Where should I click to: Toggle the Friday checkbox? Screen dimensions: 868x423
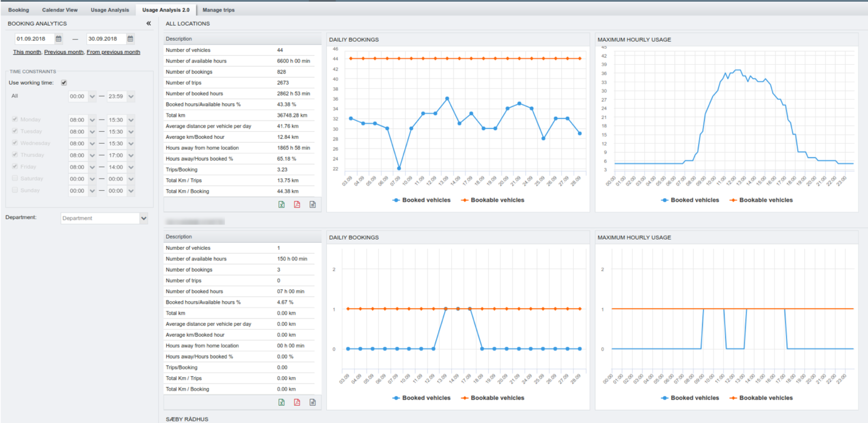(15, 167)
